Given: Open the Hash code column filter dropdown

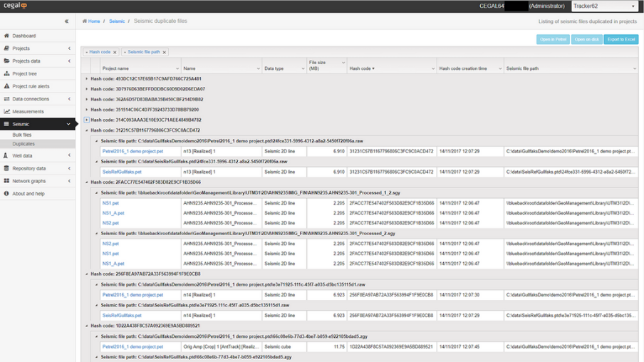Looking at the screenshot, I should (x=433, y=68).
